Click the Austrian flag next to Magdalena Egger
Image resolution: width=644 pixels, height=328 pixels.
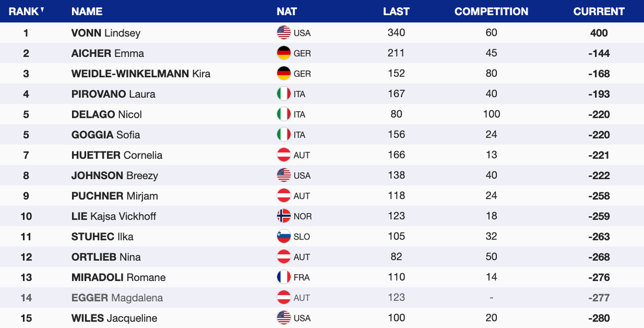284,298
